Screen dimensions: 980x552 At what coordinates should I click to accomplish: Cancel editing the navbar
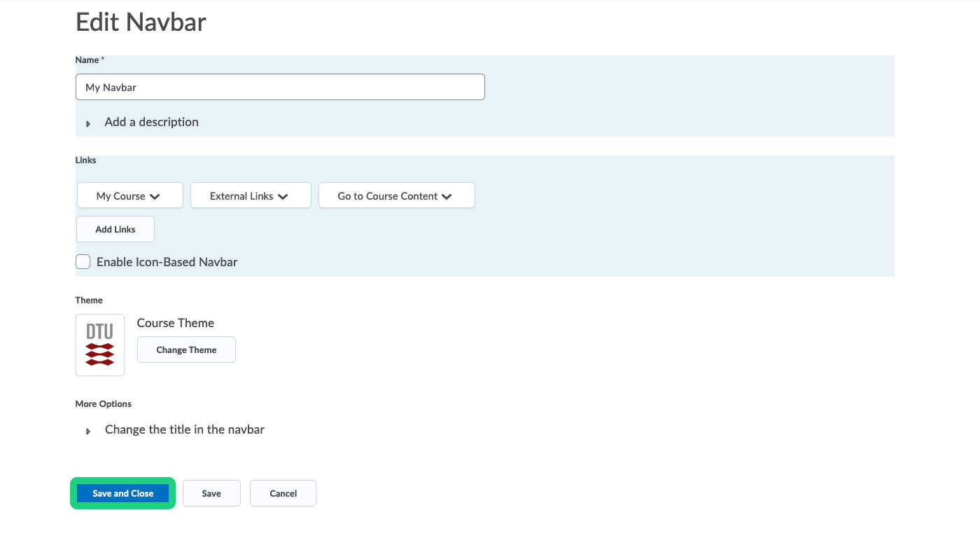[283, 493]
